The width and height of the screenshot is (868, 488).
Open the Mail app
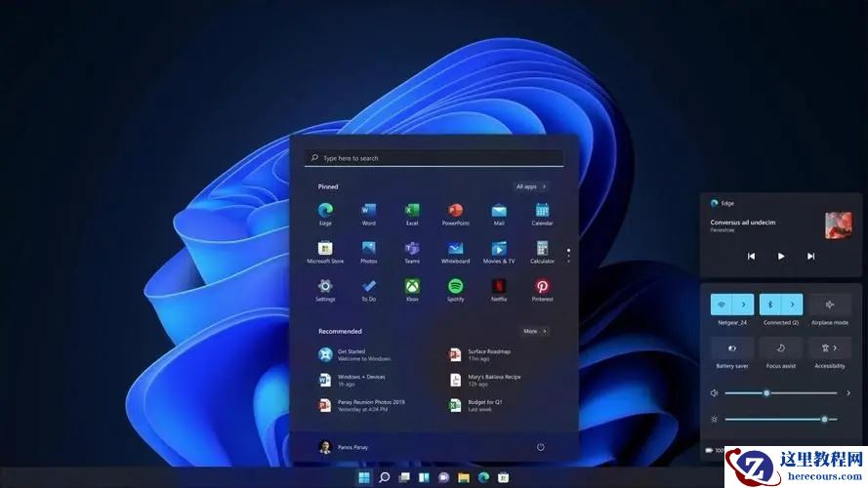click(499, 214)
